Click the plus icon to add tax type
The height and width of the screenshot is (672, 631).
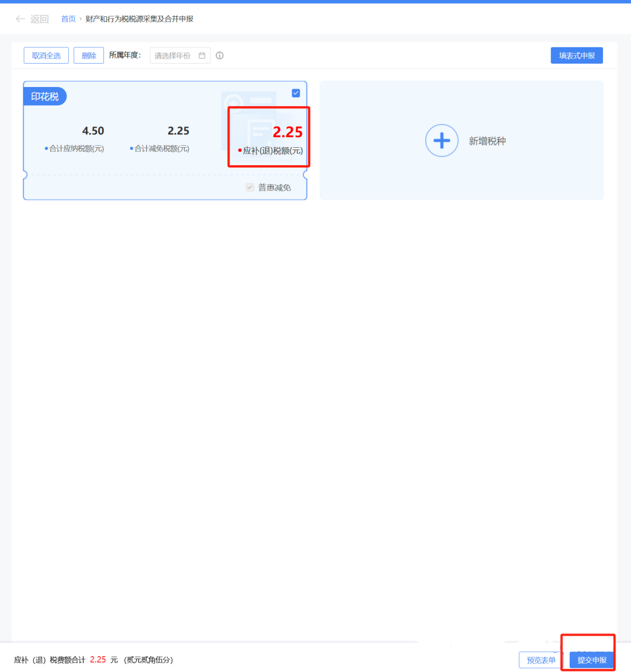[x=442, y=141]
